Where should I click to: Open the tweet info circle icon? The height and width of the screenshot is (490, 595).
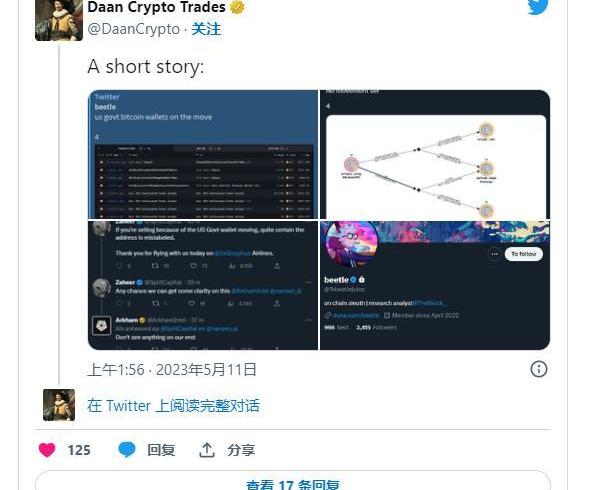click(538, 369)
